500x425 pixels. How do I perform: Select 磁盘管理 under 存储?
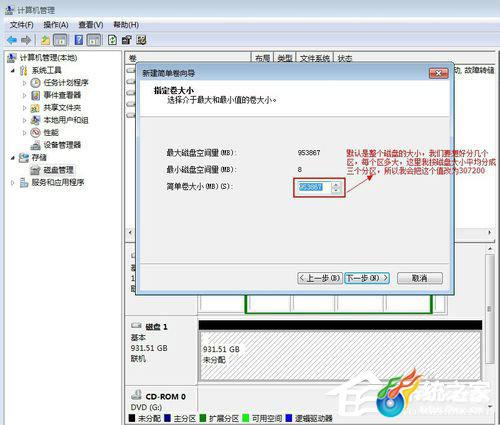point(58,170)
